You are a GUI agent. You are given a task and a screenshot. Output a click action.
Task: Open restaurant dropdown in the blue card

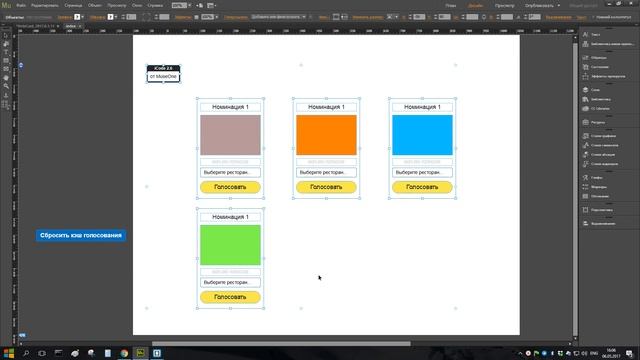pyautogui.click(x=422, y=173)
